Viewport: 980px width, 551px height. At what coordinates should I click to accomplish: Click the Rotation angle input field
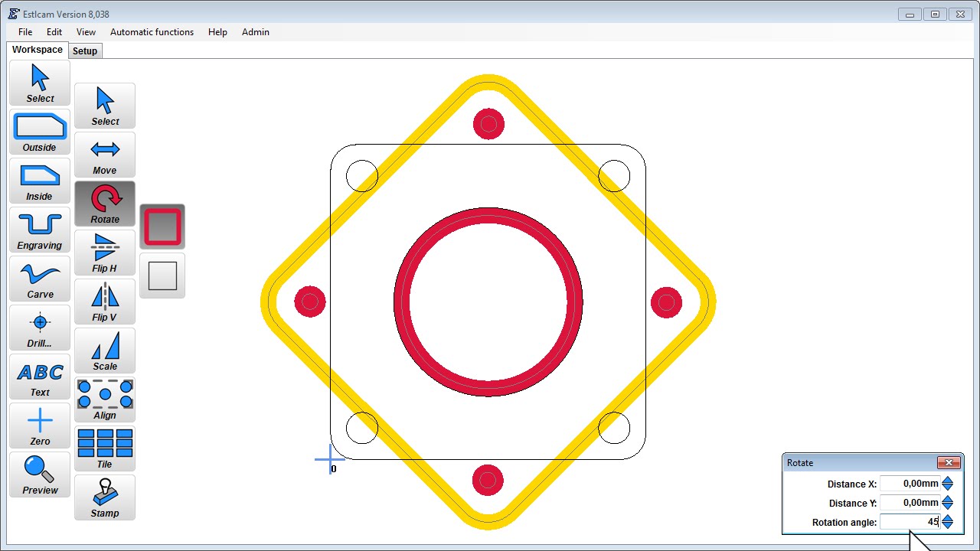910,522
